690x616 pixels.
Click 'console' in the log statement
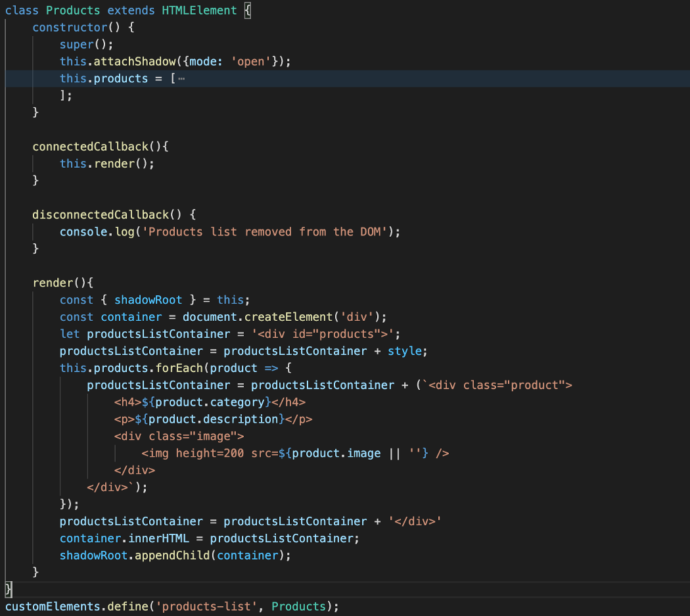click(x=83, y=232)
